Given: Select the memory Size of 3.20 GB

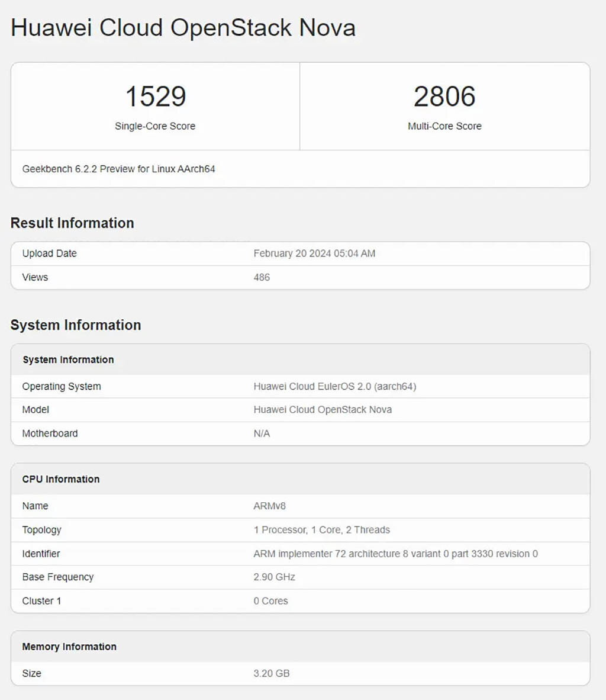Looking at the screenshot, I should pyautogui.click(x=272, y=673).
